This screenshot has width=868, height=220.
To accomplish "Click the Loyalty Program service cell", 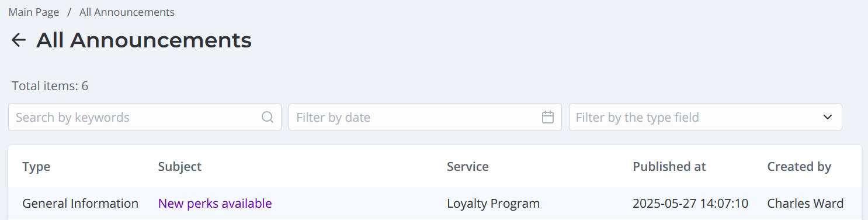I will pyautogui.click(x=494, y=204).
